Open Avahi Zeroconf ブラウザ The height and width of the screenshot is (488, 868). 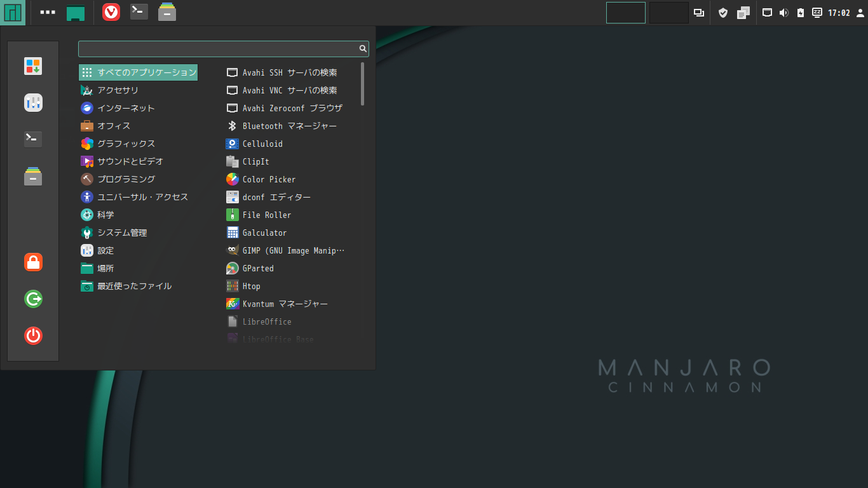coord(290,108)
